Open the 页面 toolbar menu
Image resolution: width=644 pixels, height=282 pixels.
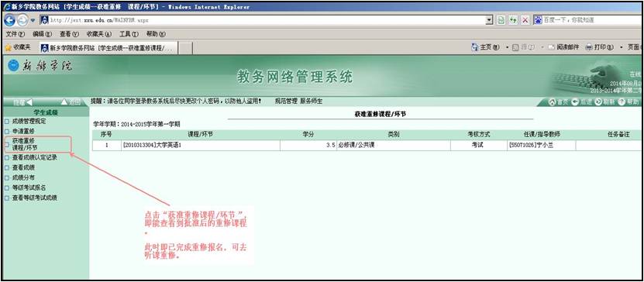(x=634, y=47)
